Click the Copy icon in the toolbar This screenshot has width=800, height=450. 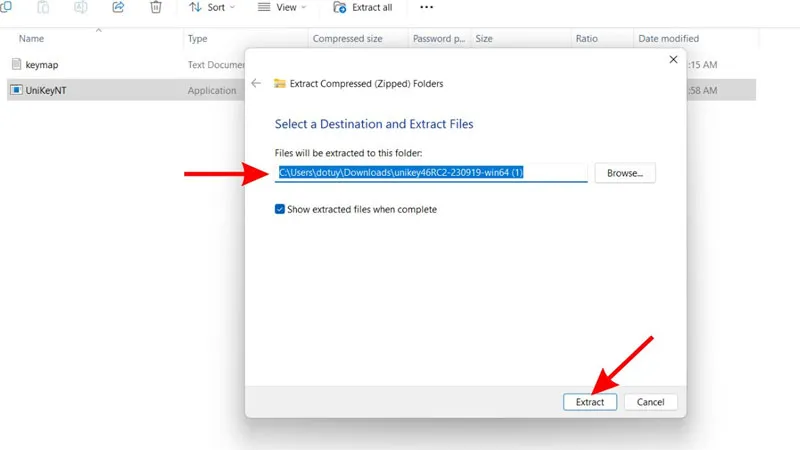click(x=6, y=7)
